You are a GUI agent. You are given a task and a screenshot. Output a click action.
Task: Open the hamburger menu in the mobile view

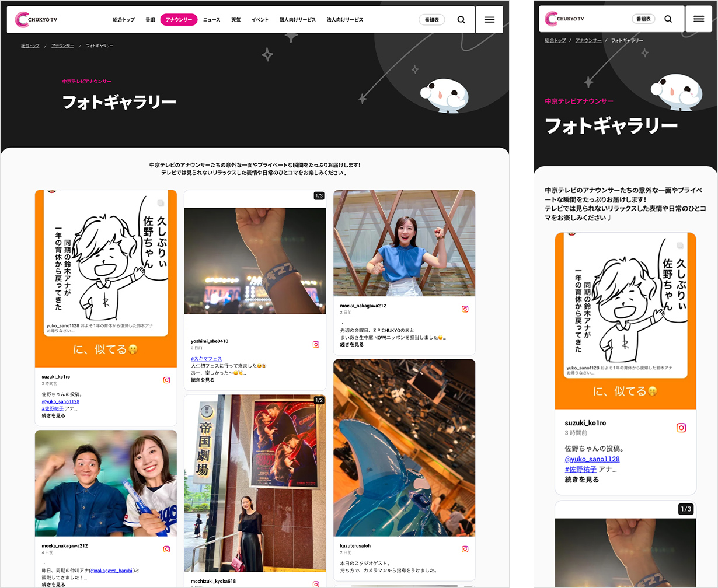(698, 19)
